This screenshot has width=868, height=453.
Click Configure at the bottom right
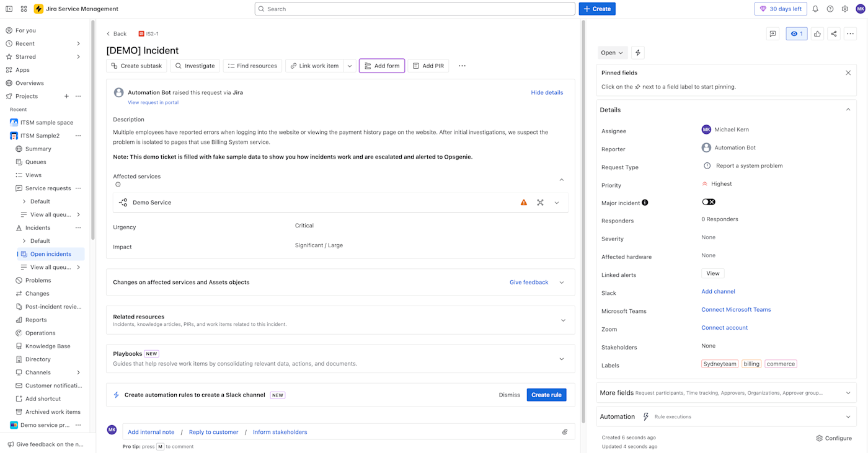[834, 438]
